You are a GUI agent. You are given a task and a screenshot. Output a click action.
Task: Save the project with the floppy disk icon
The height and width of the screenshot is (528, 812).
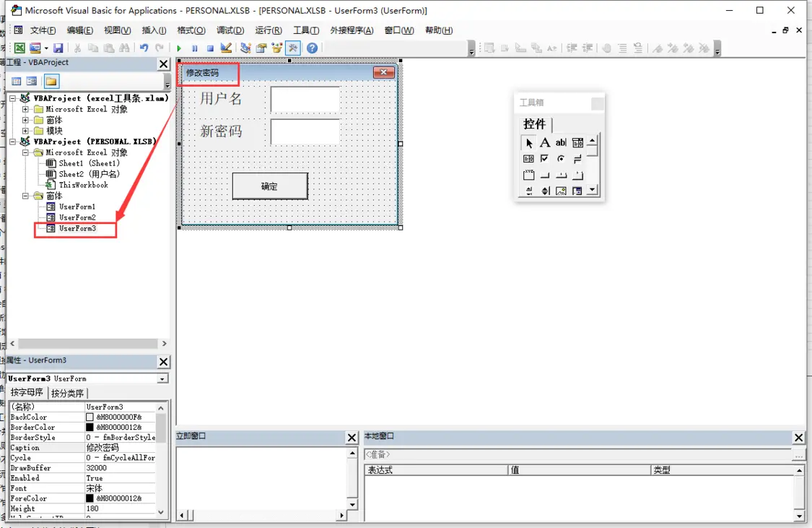coord(58,48)
